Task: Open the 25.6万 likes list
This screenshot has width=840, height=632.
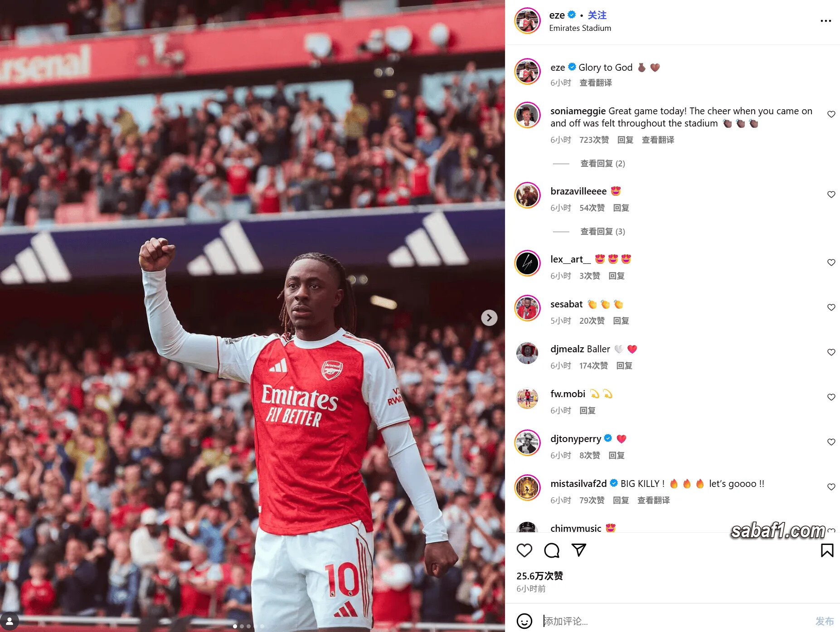Action: tap(539, 576)
